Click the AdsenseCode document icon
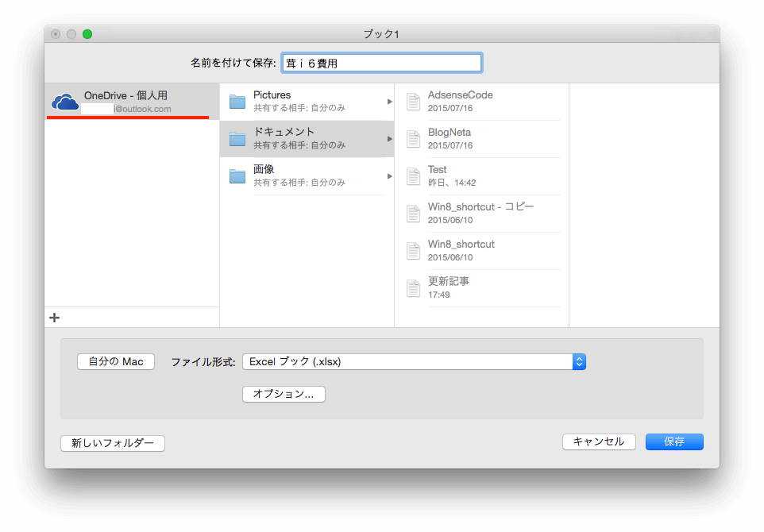This screenshot has height=532, width=764. point(413,102)
